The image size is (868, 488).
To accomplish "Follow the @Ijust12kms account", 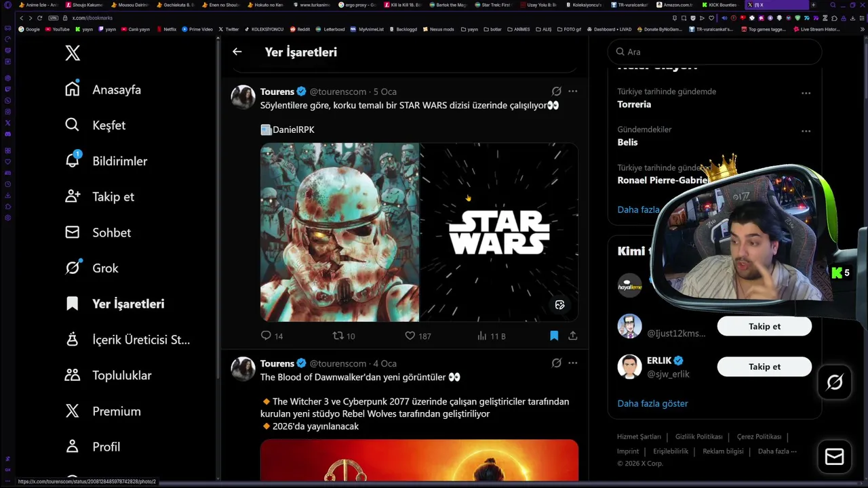I will 764,326.
